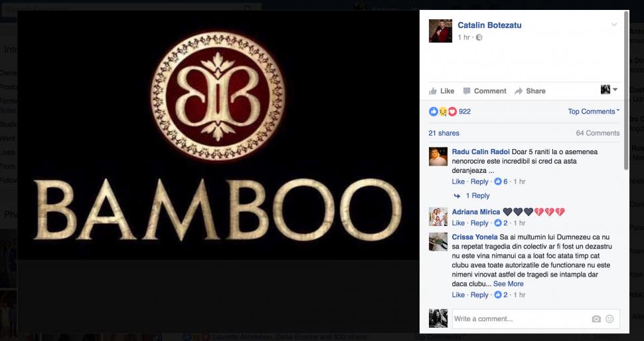Click the reply arrow icon next to 1 Reply

pyautogui.click(x=457, y=196)
